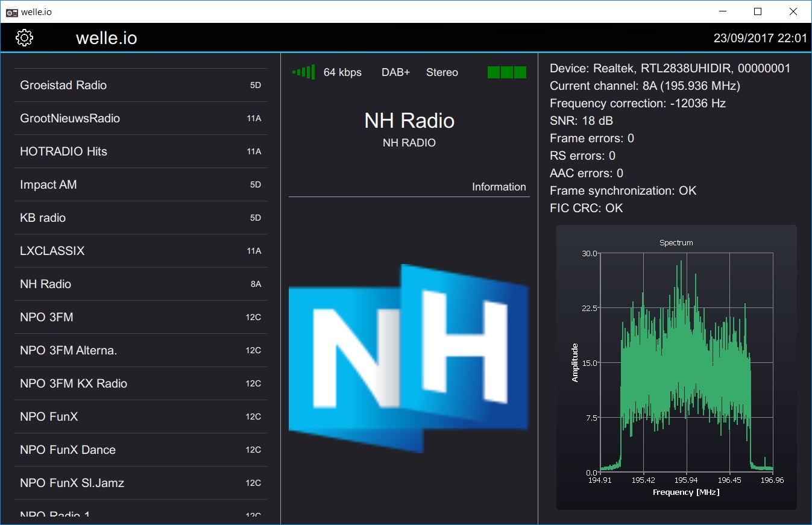Image resolution: width=812 pixels, height=525 pixels.
Task: Click the NH Radio station heading
Action: coord(409,121)
